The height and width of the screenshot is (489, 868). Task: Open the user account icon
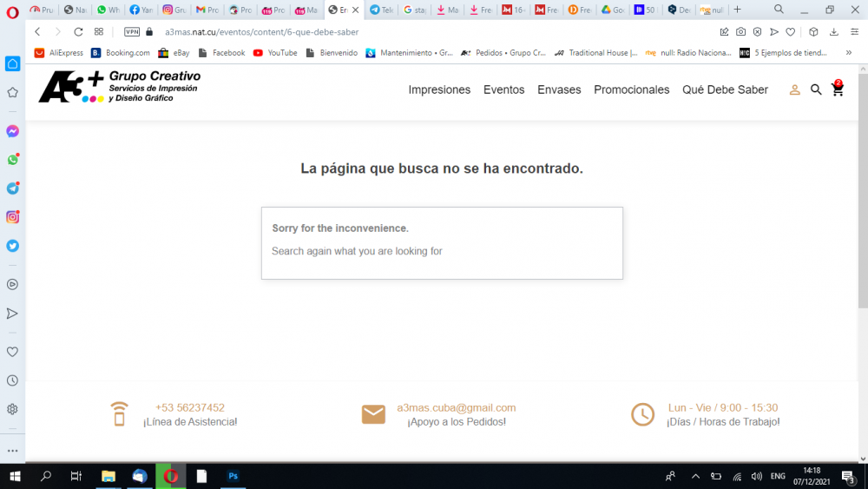pos(794,89)
